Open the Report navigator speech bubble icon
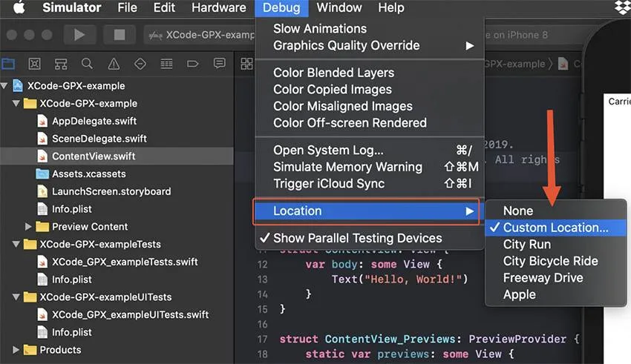The height and width of the screenshot is (364, 631). tap(219, 63)
